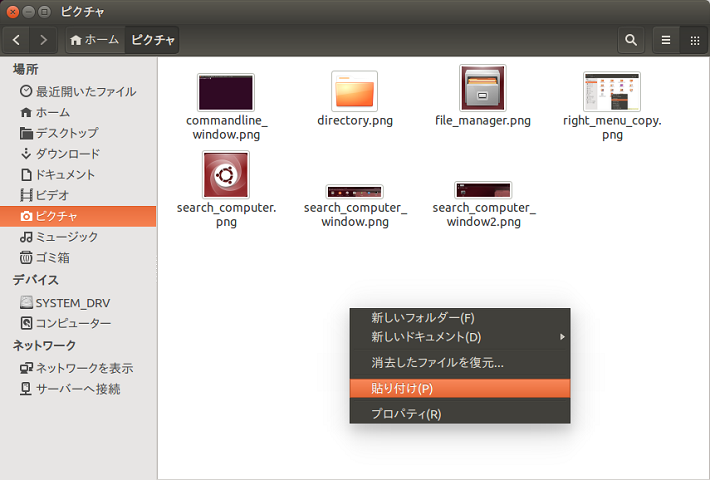Viewport: 710px width, 480px height.
Task: Open ドキュメント in the sidebar
Action: coord(78,174)
